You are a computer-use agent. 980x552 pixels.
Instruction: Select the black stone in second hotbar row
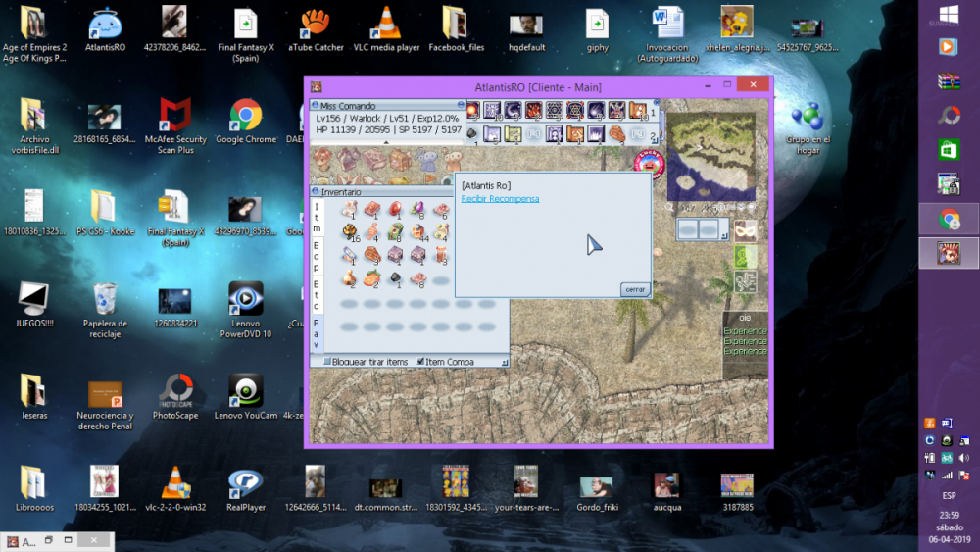pos(472,133)
